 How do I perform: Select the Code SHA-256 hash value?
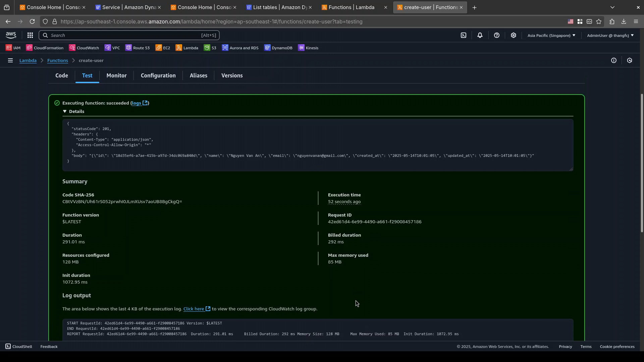tap(122, 202)
